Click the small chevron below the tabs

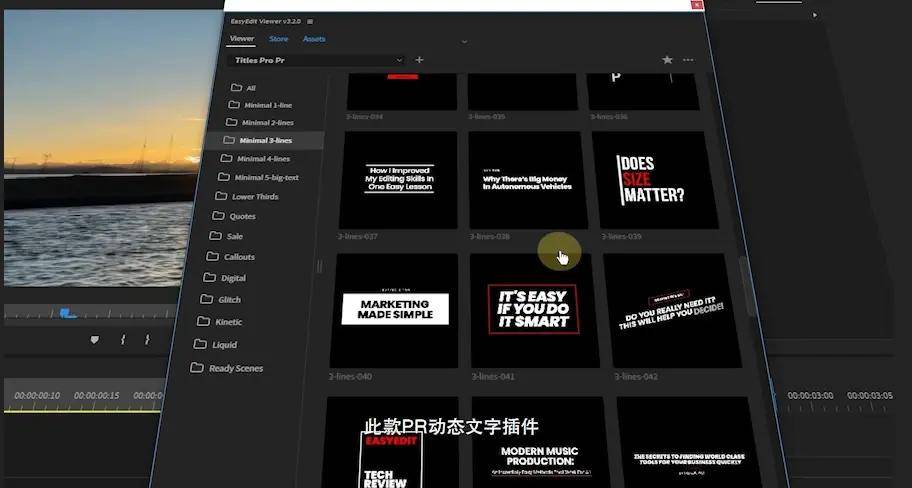click(x=464, y=42)
